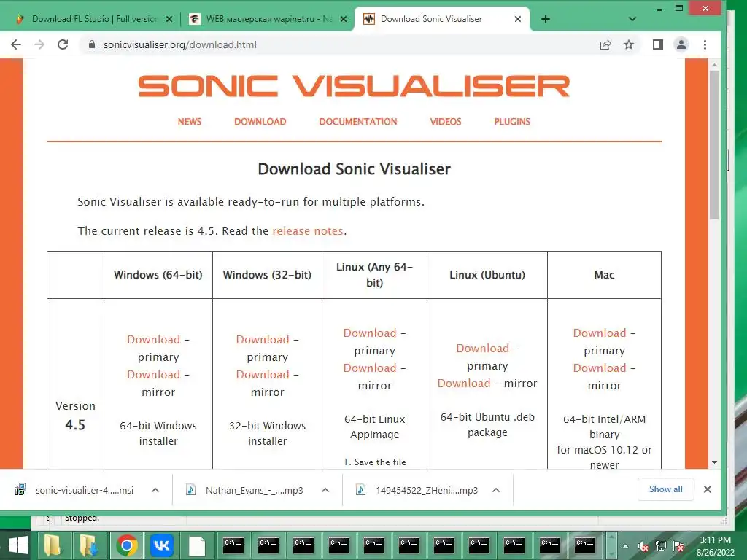Expand options for sonic-visualiser msi download

click(x=155, y=490)
